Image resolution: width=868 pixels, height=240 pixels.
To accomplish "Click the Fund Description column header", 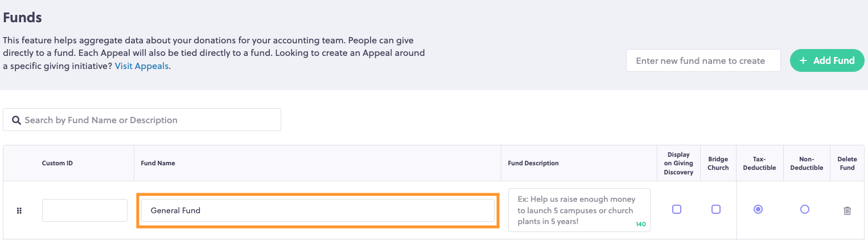I will [533, 163].
